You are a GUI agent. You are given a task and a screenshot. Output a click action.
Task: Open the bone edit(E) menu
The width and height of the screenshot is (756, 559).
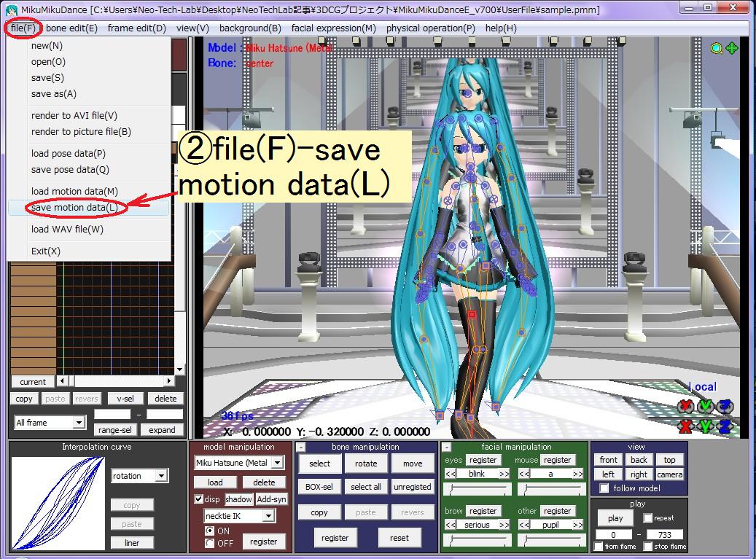click(72, 28)
